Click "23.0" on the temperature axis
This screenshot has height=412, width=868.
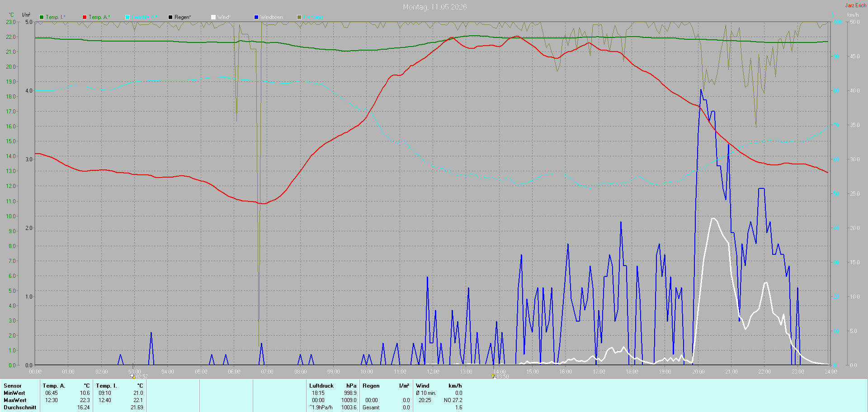pos(11,22)
